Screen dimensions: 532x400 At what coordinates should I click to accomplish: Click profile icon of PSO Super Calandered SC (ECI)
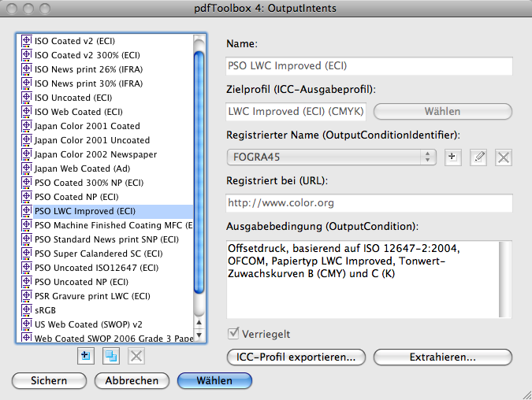(27, 254)
